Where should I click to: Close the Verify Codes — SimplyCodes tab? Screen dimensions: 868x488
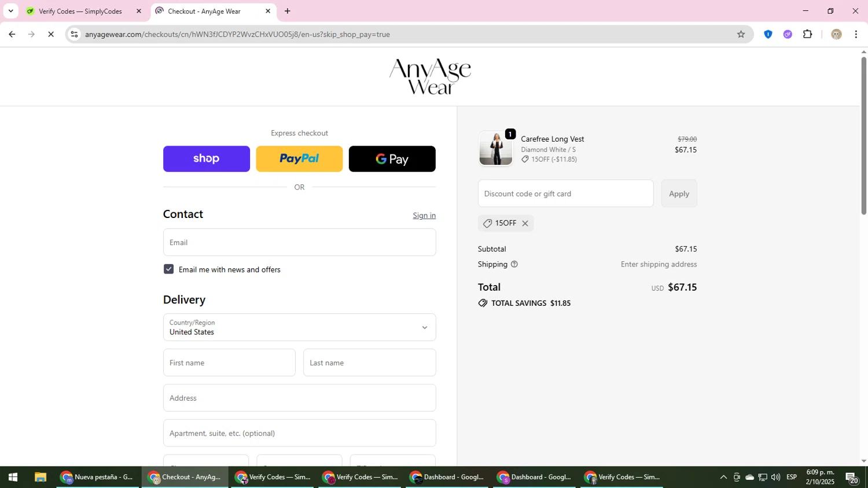click(x=139, y=11)
